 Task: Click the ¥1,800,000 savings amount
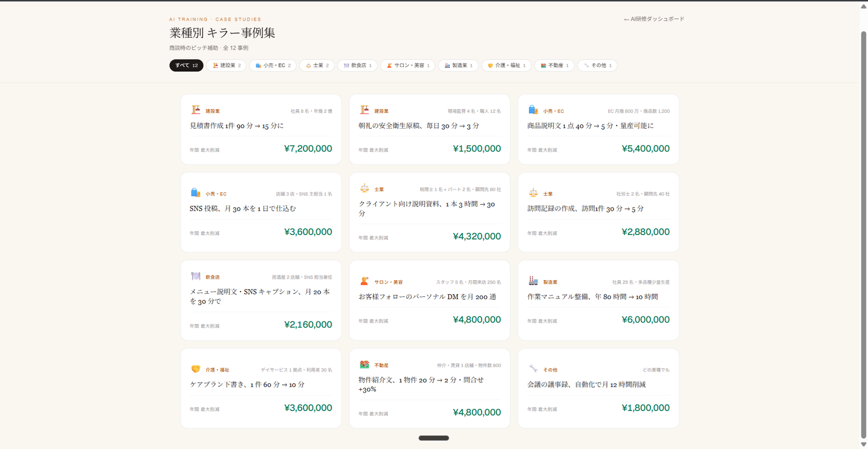click(x=646, y=408)
